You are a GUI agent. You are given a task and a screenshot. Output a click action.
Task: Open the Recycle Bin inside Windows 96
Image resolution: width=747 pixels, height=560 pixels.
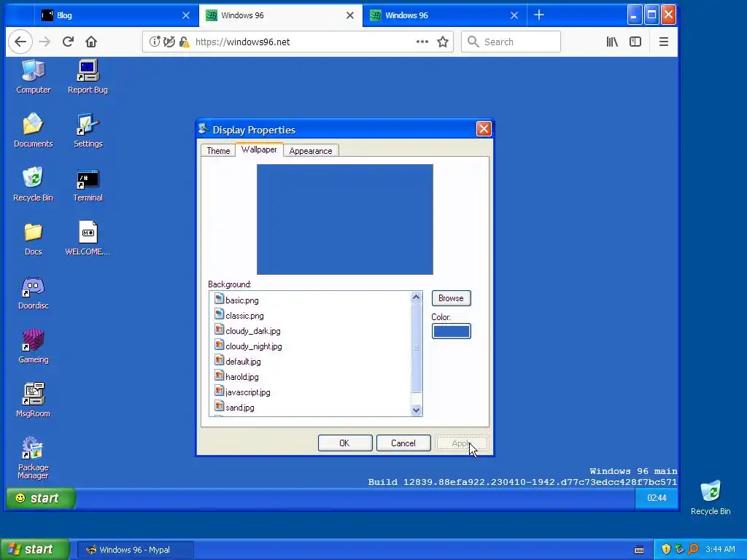(33, 184)
